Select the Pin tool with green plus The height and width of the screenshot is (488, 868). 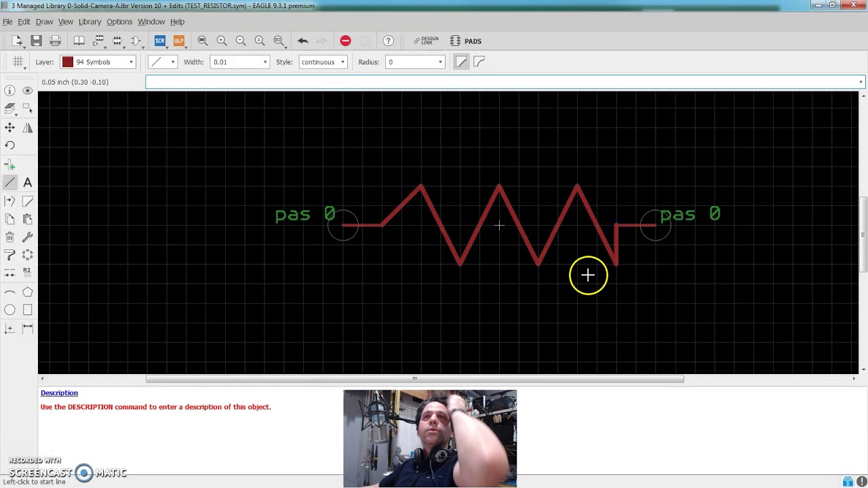tap(9, 165)
